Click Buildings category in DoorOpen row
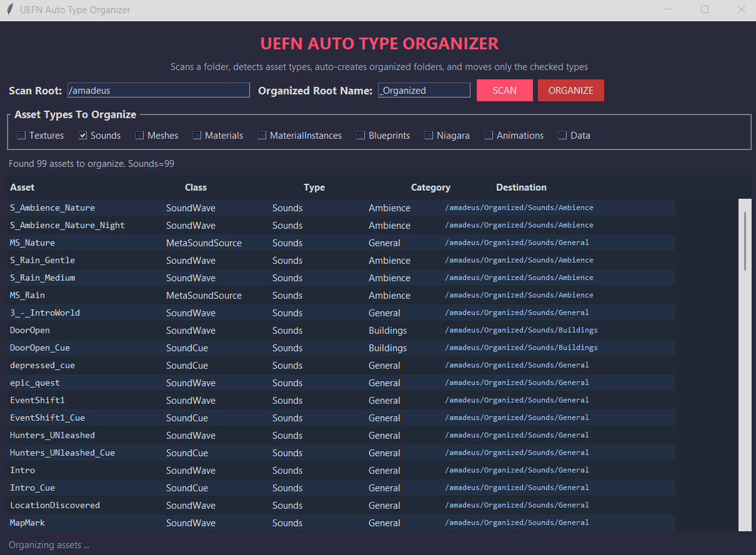This screenshot has height=555, width=756. (x=387, y=330)
